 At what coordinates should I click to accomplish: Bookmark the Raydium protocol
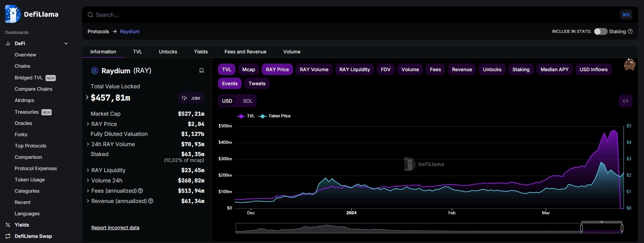pos(202,71)
